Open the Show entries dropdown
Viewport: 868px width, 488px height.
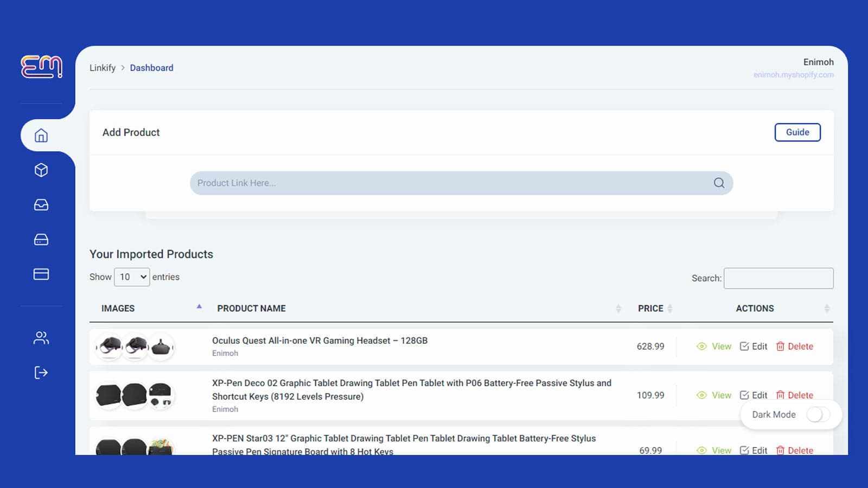pos(131,277)
